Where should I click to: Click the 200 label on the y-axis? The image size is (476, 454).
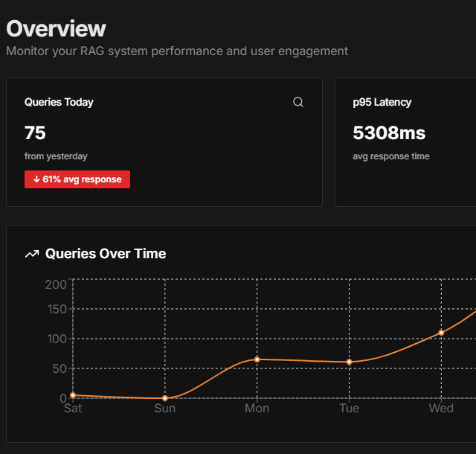pyautogui.click(x=56, y=284)
